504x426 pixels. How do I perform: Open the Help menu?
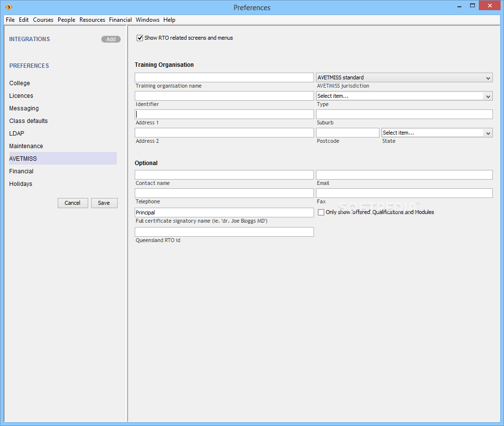tap(170, 20)
